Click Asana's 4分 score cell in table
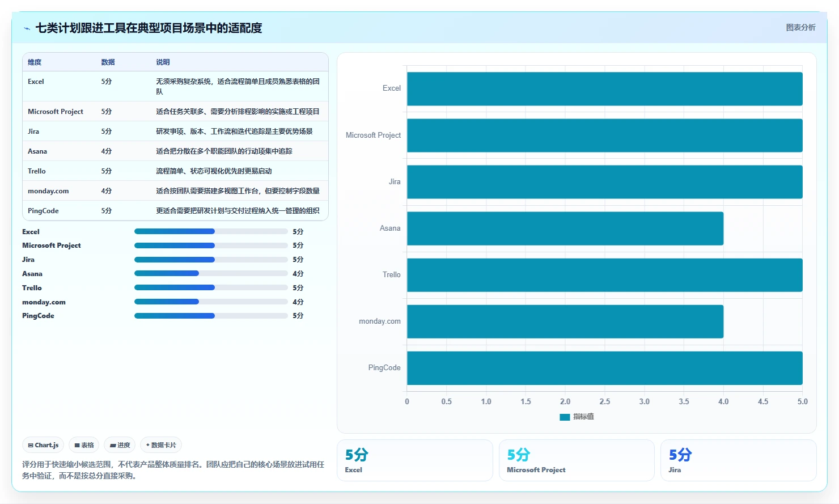839x504 pixels. 107,151
